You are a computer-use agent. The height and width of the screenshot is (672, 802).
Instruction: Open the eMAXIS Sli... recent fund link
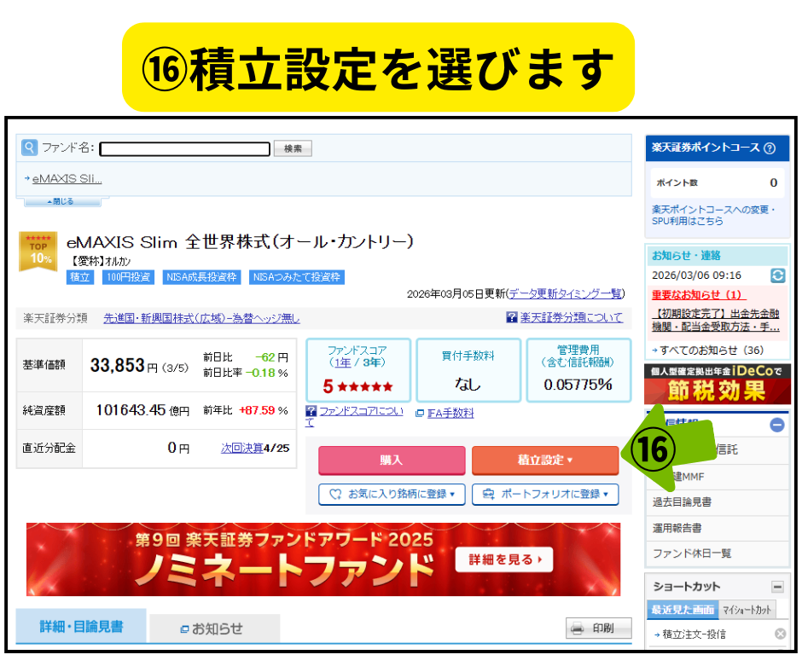coord(67,178)
